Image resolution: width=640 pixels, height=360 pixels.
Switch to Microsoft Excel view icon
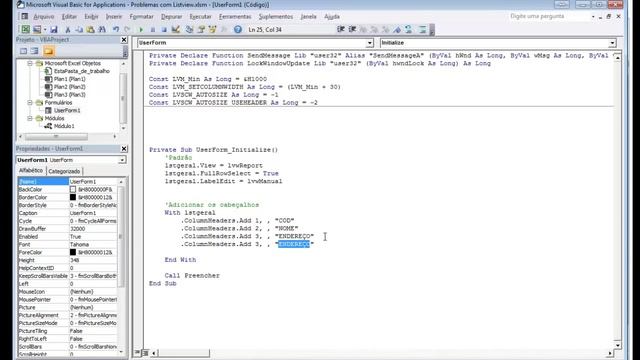coord(25,29)
